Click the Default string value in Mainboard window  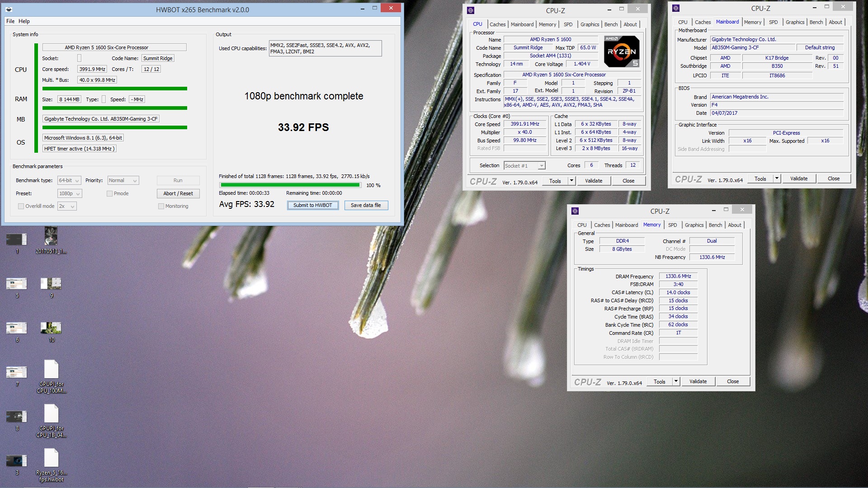point(820,47)
